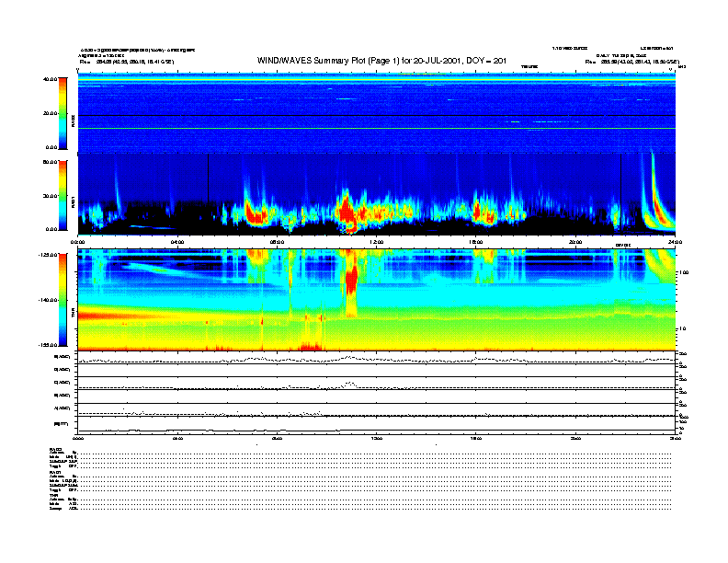Click the 10 label on TNR right axis

(683, 328)
